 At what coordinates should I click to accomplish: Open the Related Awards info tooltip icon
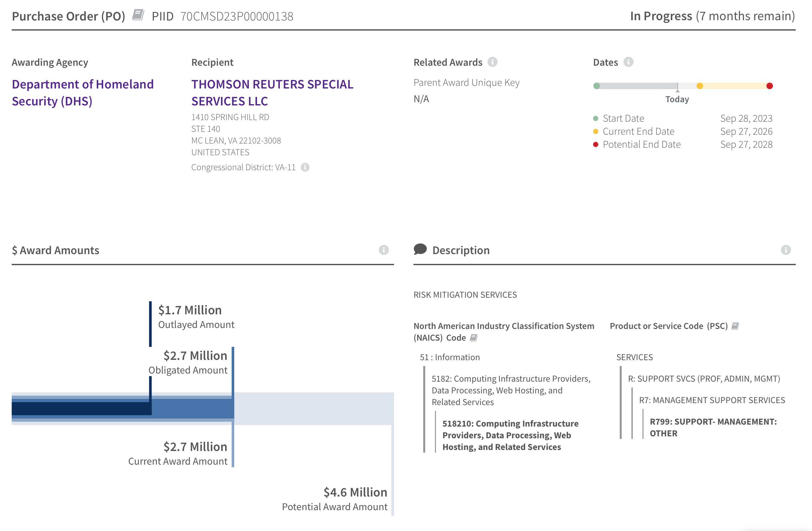tap(492, 62)
